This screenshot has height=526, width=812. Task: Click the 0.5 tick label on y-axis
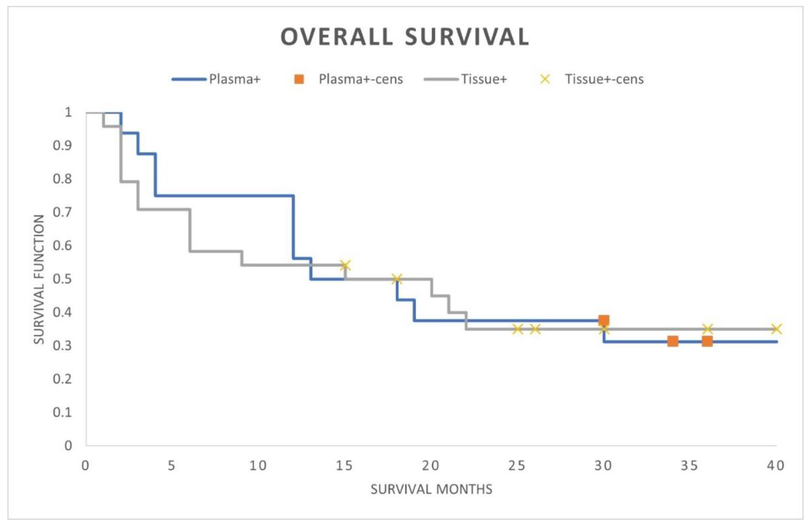(x=62, y=279)
